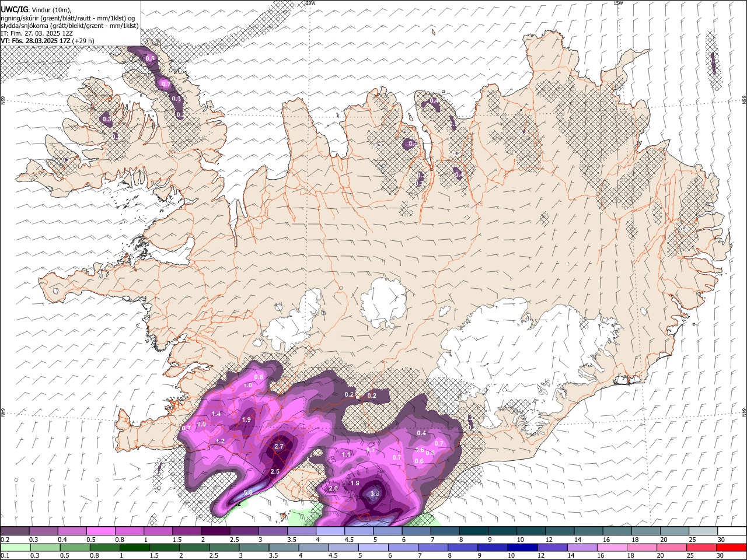Click the 'VT: Fös. 28.03.2025 17Z (+29 h)' line

tap(47, 41)
